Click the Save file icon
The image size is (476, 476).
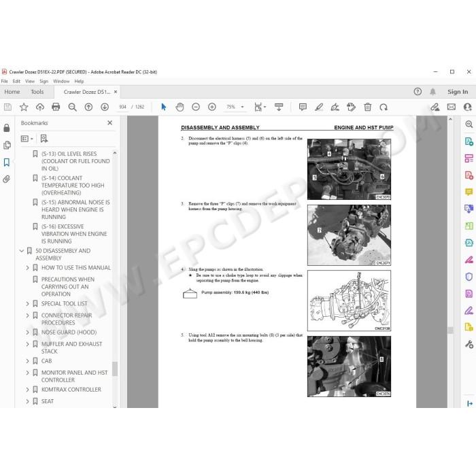(7, 107)
